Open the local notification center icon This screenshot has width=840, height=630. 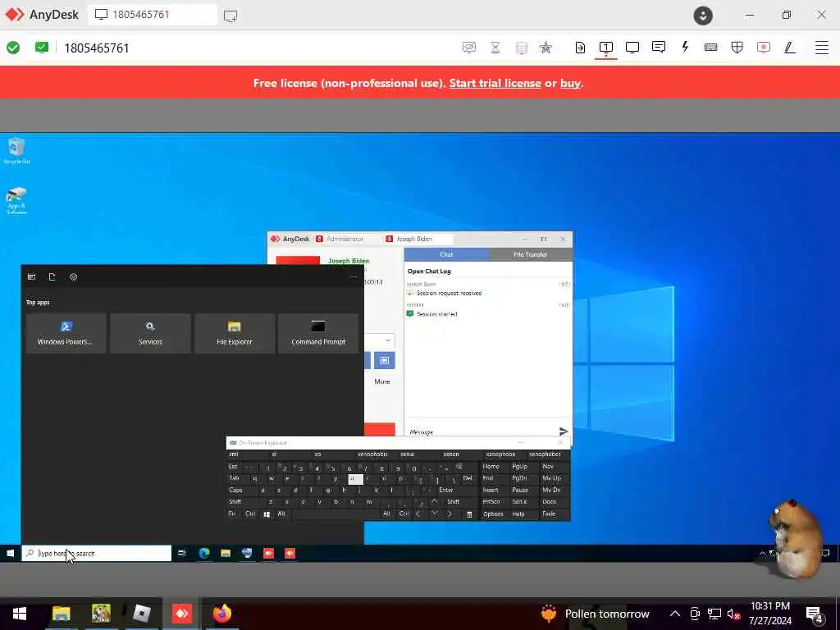[815, 614]
